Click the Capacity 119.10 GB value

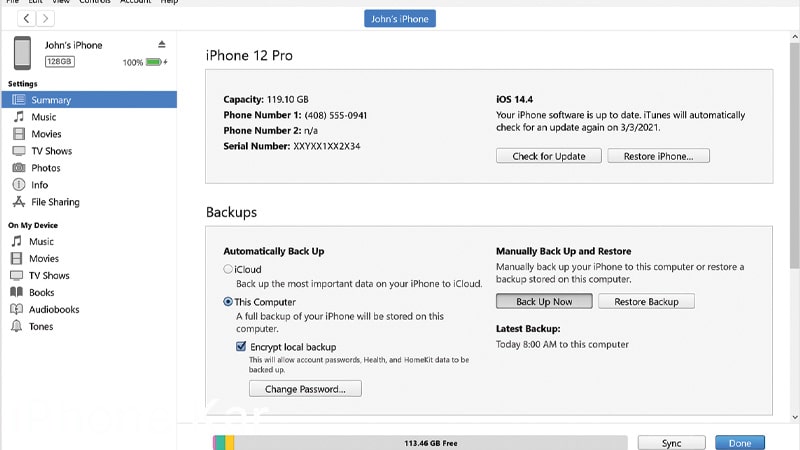[287, 99]
